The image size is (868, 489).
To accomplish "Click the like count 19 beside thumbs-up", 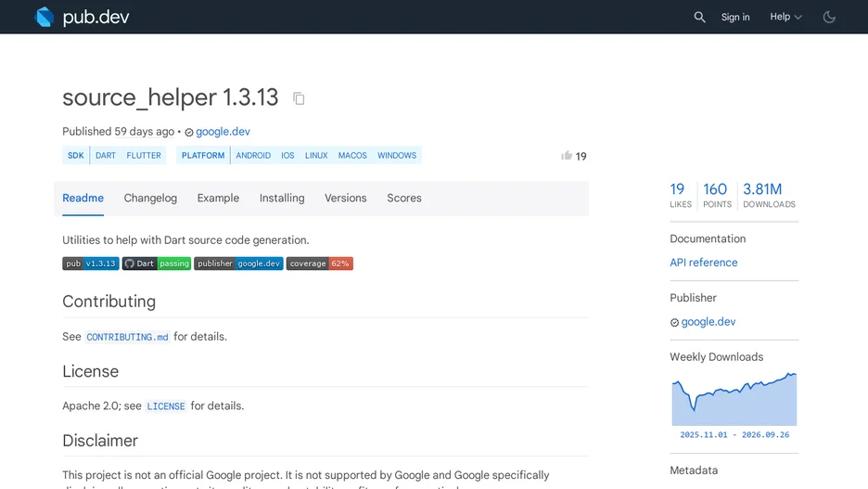I will pyautogui.click(x=581, y=156).
